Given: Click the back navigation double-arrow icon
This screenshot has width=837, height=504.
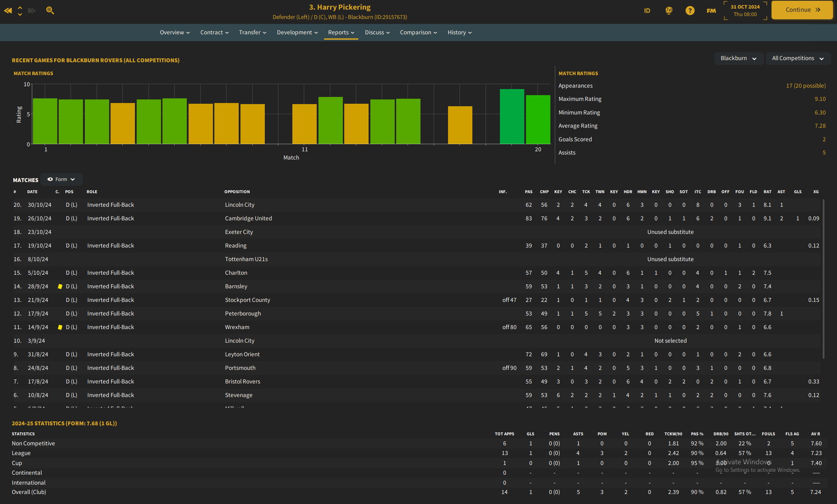Looking at the screenshot, I should coord(8,11).
